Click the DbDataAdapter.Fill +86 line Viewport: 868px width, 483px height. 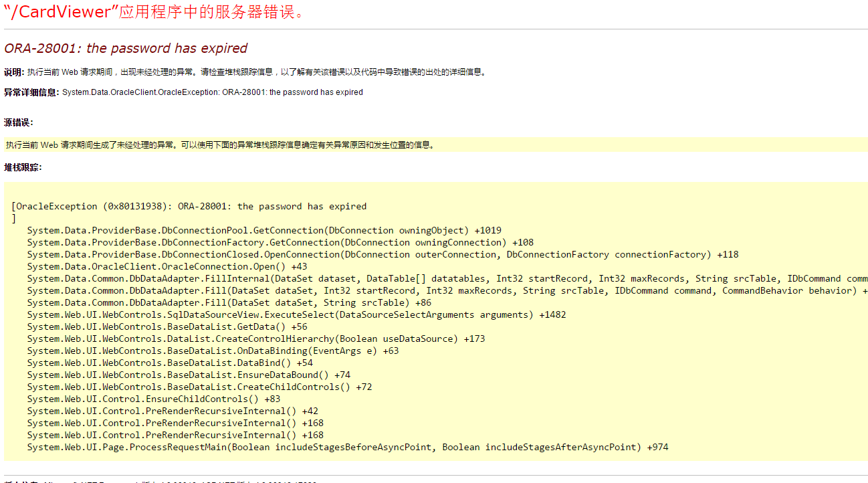[x=229, y=302]
